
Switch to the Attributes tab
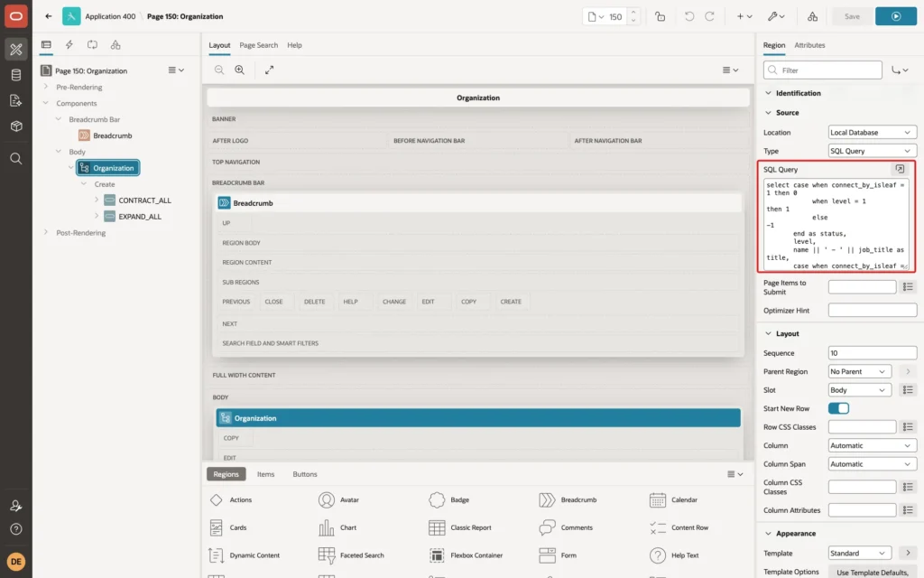click(809, 45)
